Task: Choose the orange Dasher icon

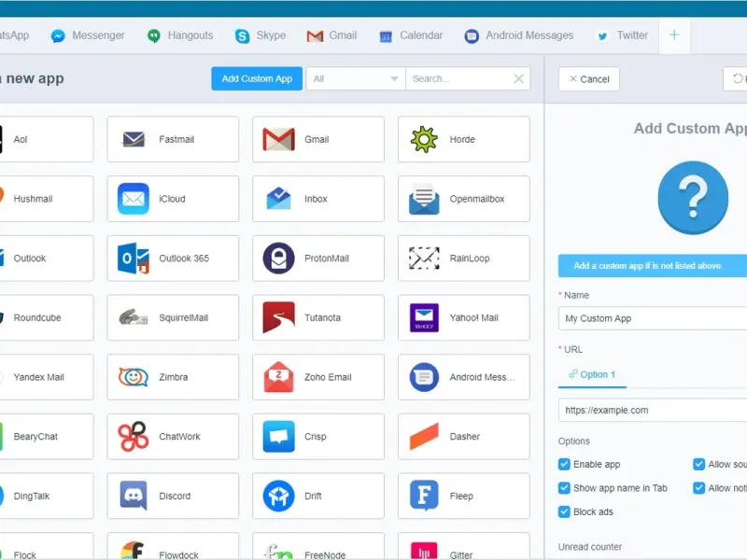Action: (424, 436)
